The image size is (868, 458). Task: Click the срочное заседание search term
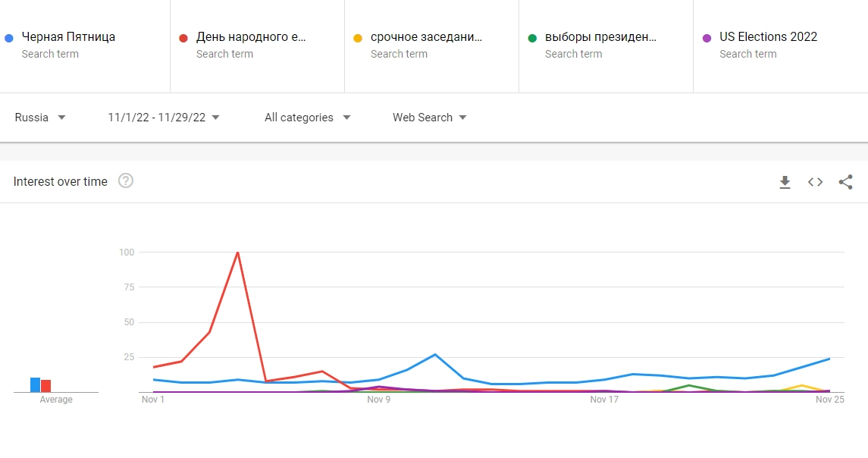click(x=426, y=37)
